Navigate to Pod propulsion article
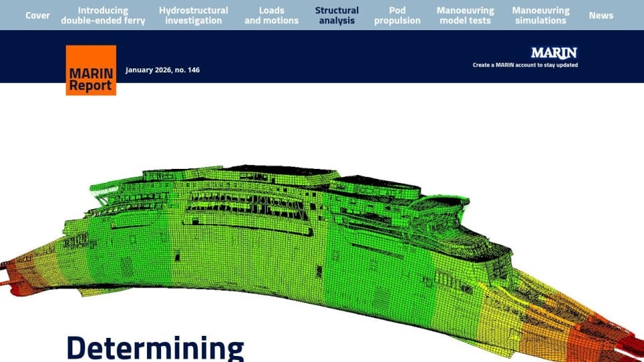The image size is (644, 362). pyautogui.click(x=397, y=15)
